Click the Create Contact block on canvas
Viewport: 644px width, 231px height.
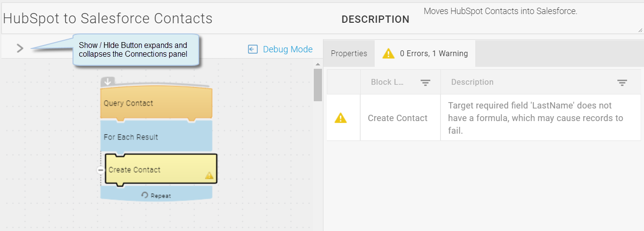[x=161, y=170]
